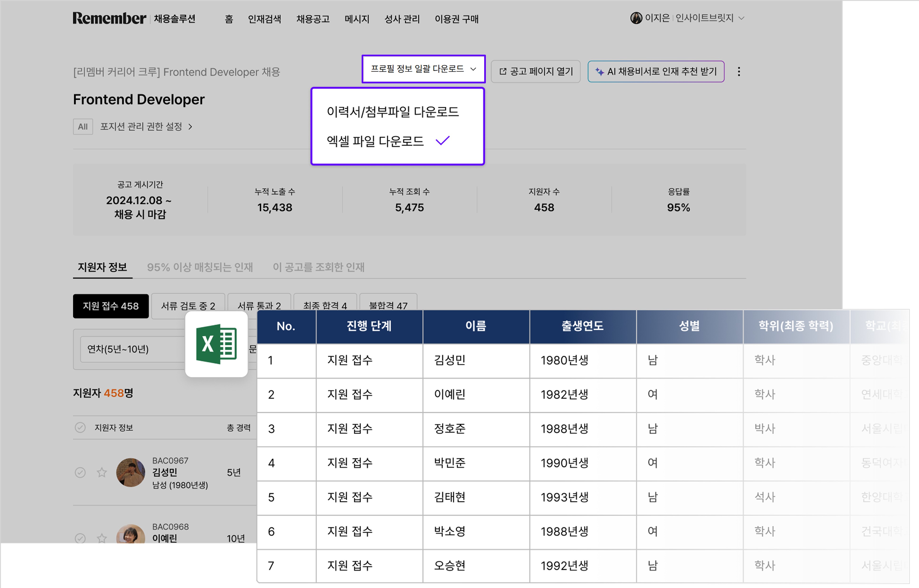Star applicant 이예린 as favorite
919x588 pixels.
coord(102,539)
